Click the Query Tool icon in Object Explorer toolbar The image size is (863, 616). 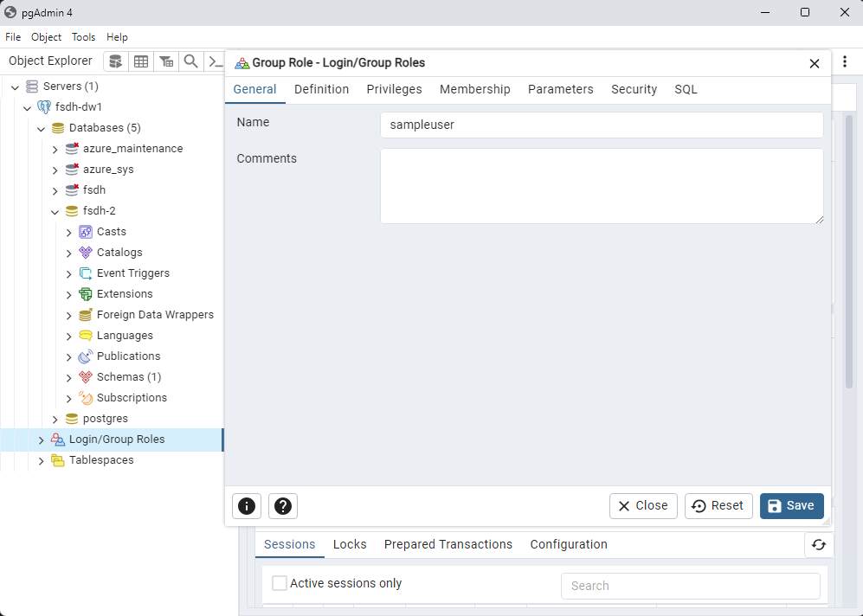[x=115, y=61]
